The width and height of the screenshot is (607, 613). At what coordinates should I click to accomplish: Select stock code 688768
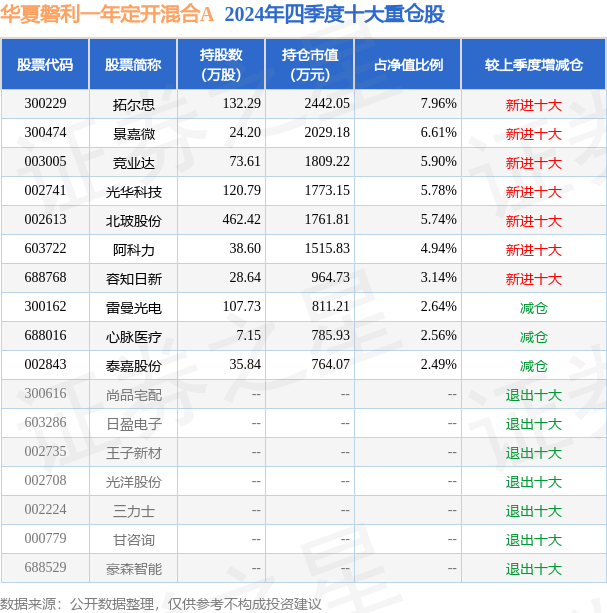click(x=45, y=277)
